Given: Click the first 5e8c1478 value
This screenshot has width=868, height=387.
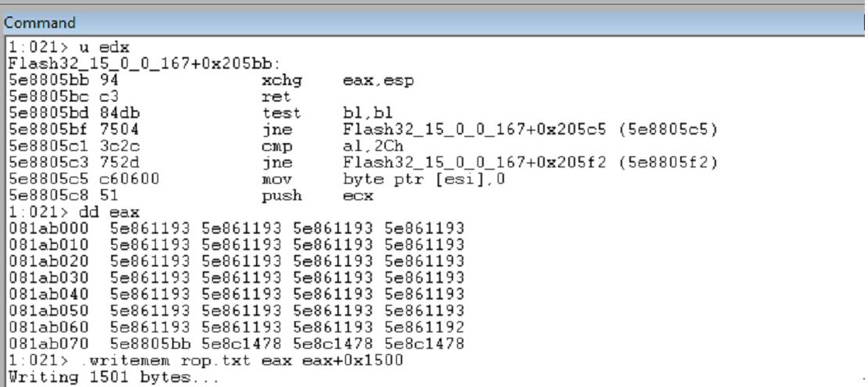Looking at the screenshot, I should click(x=241, y=344).
